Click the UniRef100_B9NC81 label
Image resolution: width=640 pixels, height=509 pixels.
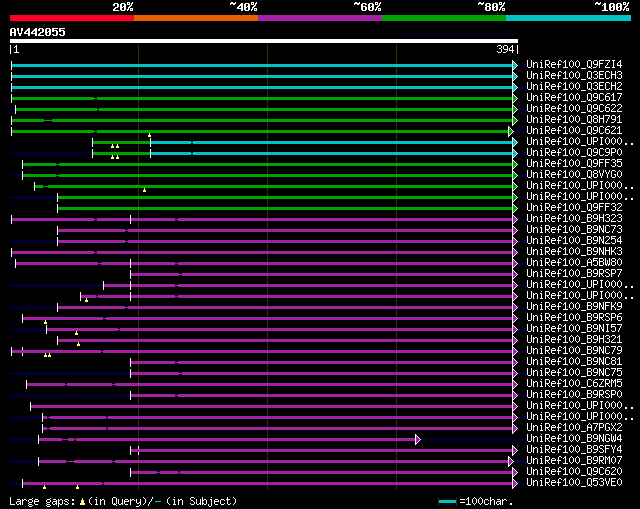point(574,361)
